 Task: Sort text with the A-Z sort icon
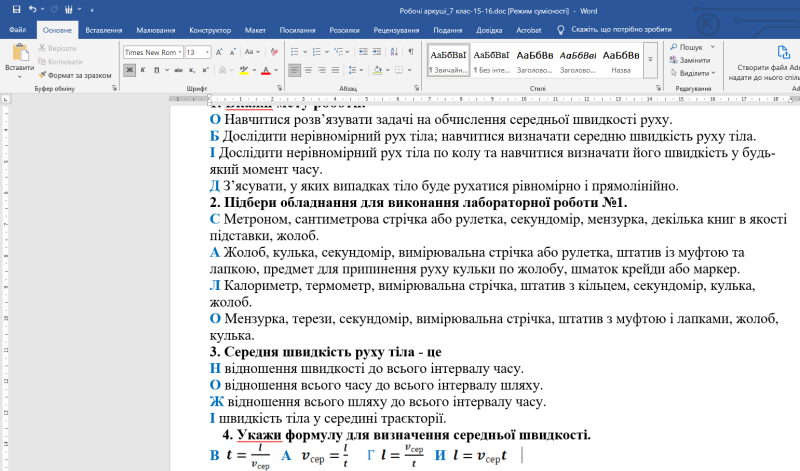pos(394,52)
